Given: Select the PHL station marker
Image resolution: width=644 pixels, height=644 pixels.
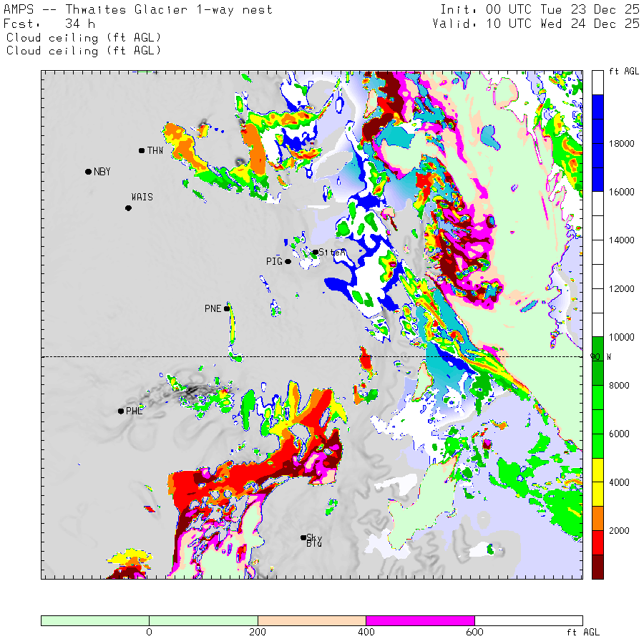Looking at the screenshot, I should click(x=121, y=411).
